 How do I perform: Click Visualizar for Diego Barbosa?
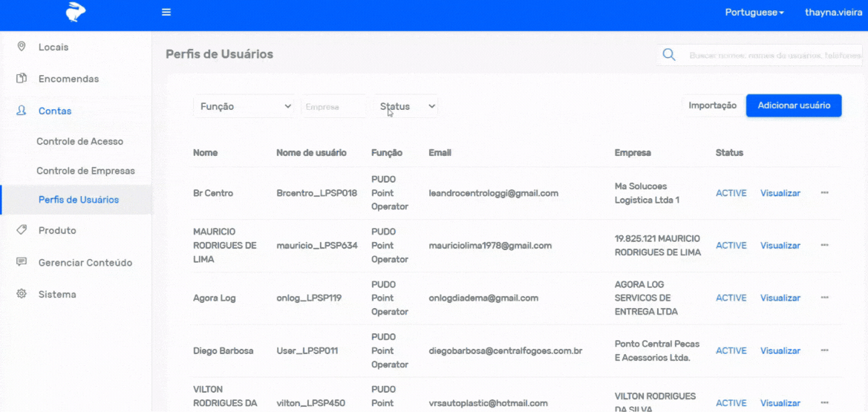(780, 350)
